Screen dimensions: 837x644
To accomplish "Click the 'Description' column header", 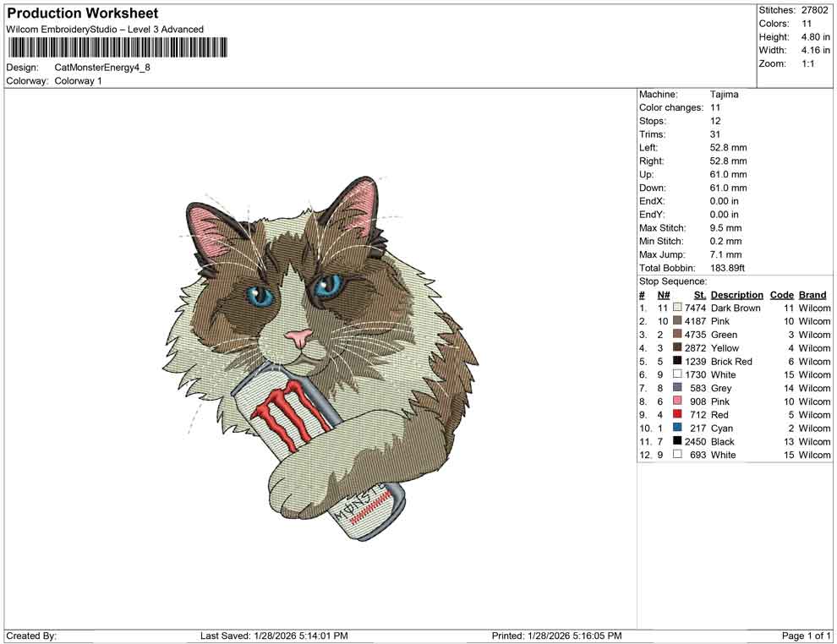I will coord(737,294).
